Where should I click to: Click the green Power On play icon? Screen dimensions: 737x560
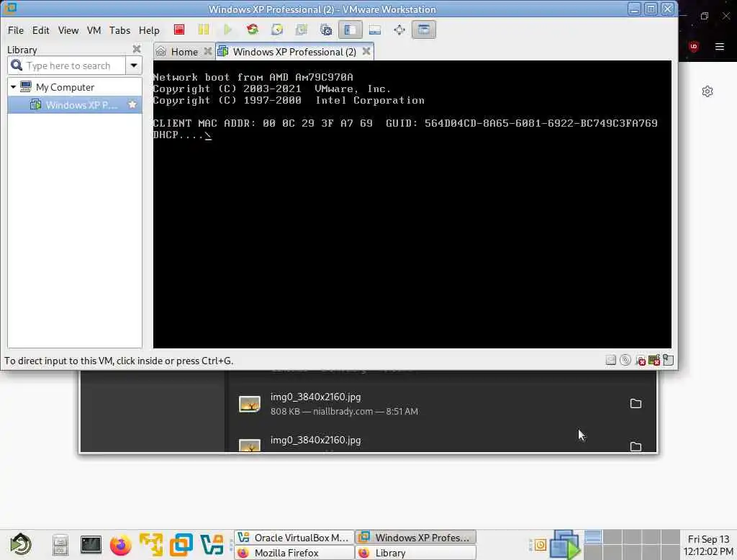[x=228, y=30]
